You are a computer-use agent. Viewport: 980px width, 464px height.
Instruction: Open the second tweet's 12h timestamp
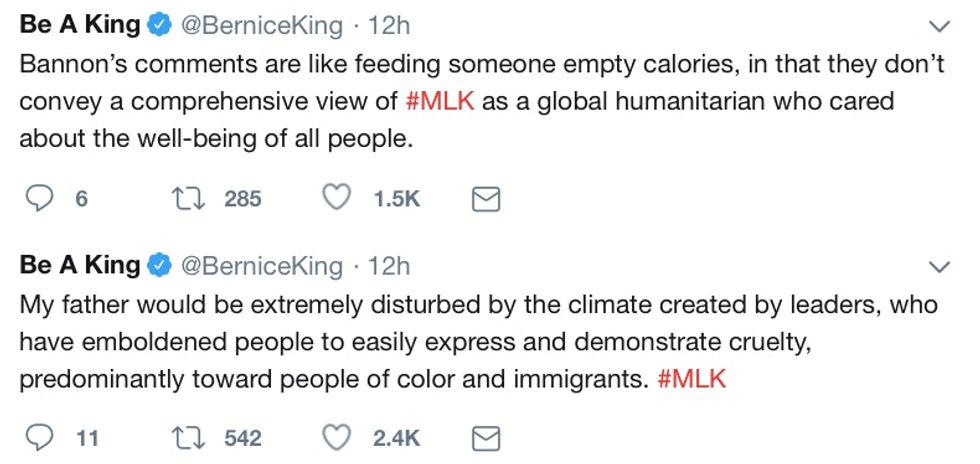click(390, 266)
